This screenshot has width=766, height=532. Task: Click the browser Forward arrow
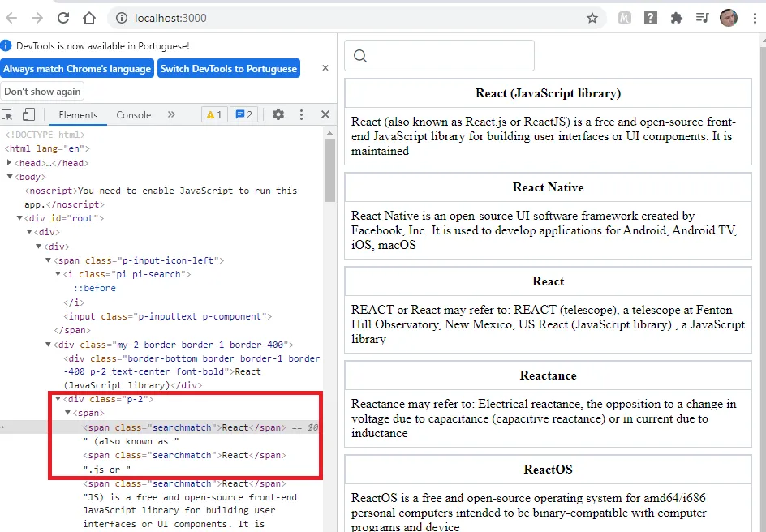tap(37, 18)
